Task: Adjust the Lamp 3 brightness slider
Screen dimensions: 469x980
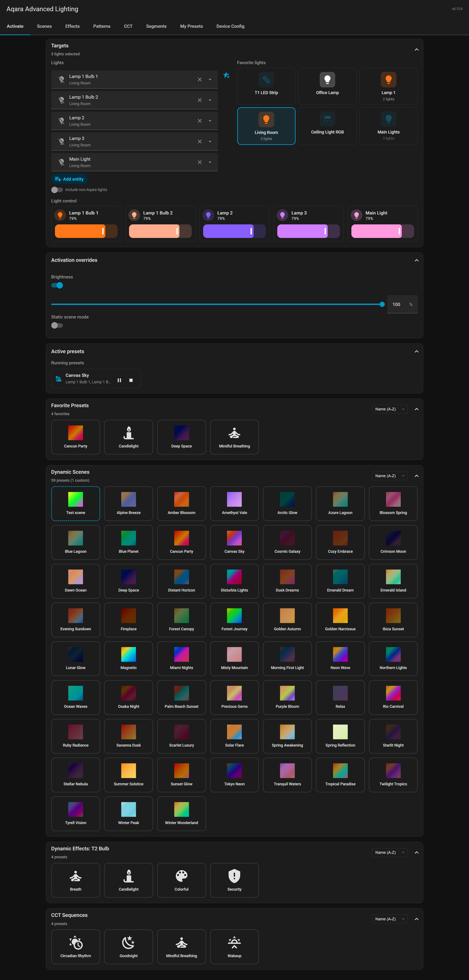Action: (x=308, y=231)
